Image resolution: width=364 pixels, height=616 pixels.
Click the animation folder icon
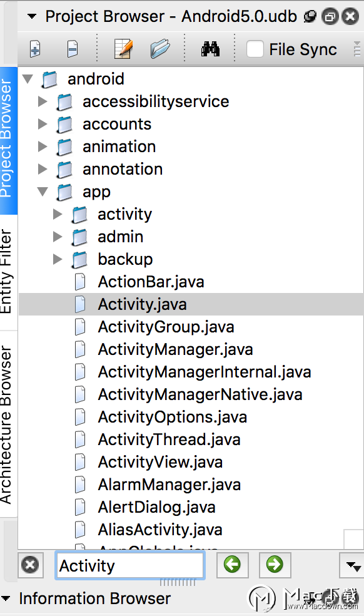pos(65,146)
